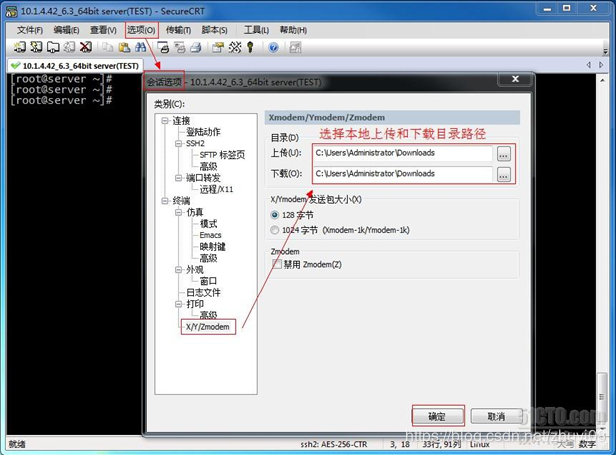The width and height of the screenshot is (616, 455).
Task: Close the 会话选项 dialog
Action: tap(515, 79)
